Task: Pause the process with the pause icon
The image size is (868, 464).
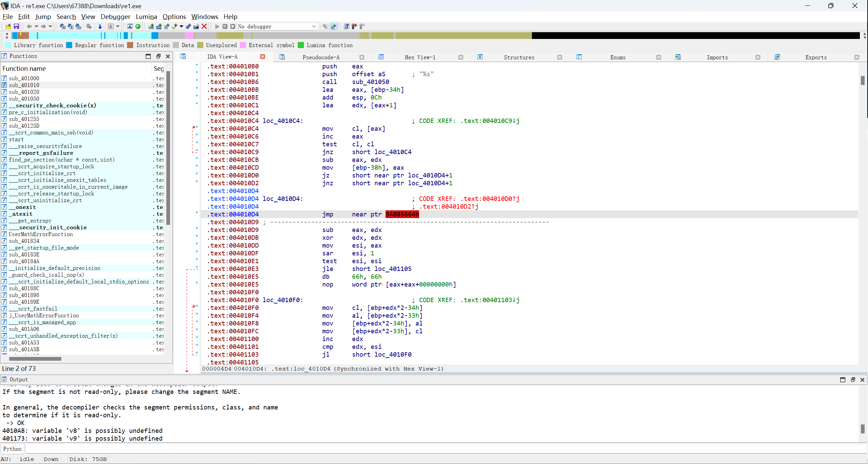Action: pyautogui.click(x=225, y=26)
